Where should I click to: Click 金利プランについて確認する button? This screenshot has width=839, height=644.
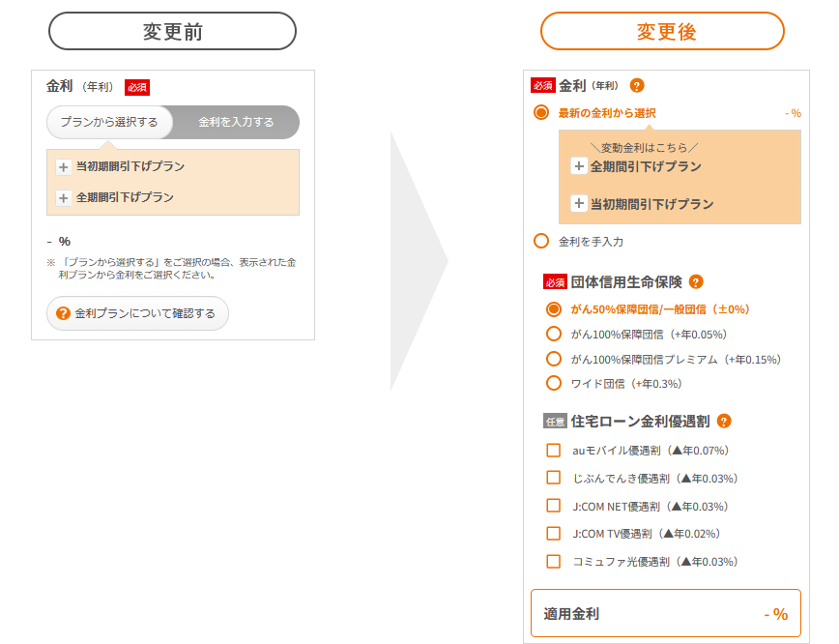tap(137, 313)
